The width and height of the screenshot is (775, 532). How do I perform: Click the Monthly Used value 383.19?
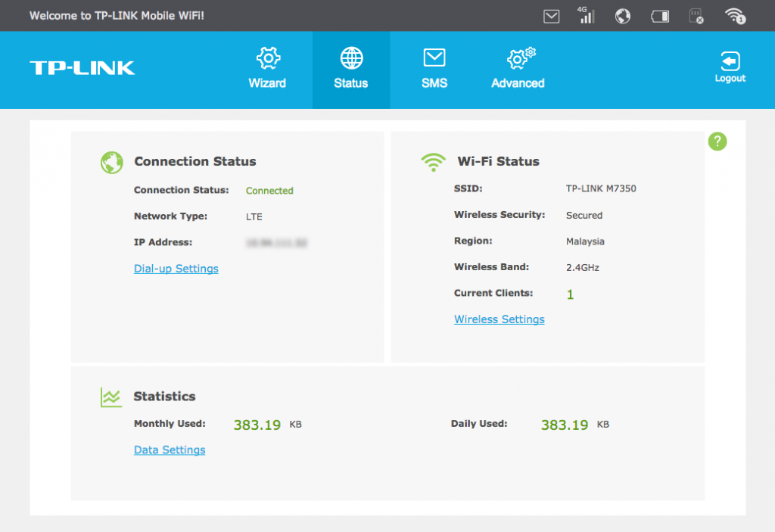coord(257,425)
